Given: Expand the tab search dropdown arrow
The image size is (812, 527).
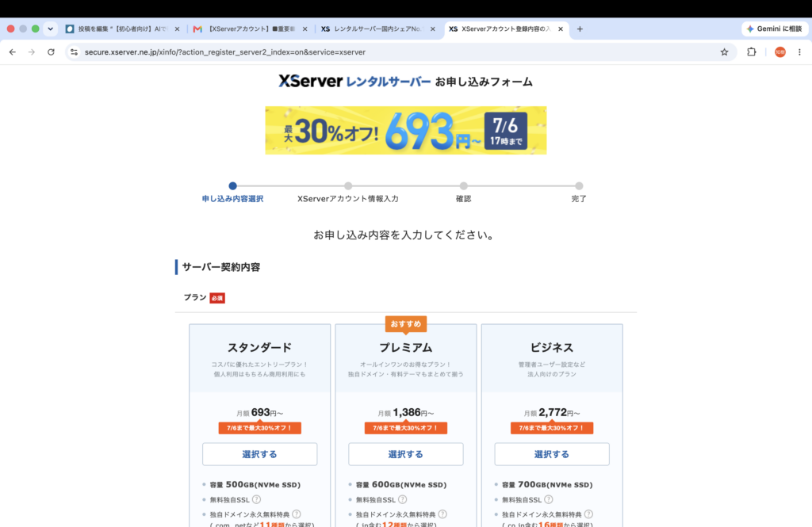Looking at the screenshot, I should (x=50, y=29).
